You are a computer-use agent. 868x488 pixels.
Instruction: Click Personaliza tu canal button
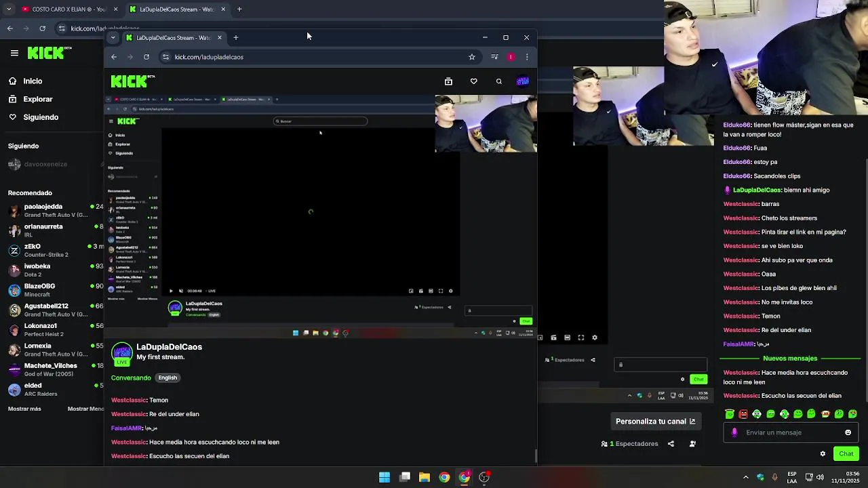point(655,422)
